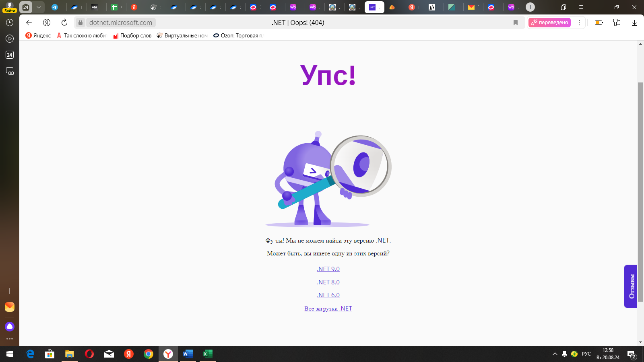Viewport: 644px width, 362px height.
Task: Click the dotnet.microsoft.com address field
Action: tap(121, 23)
